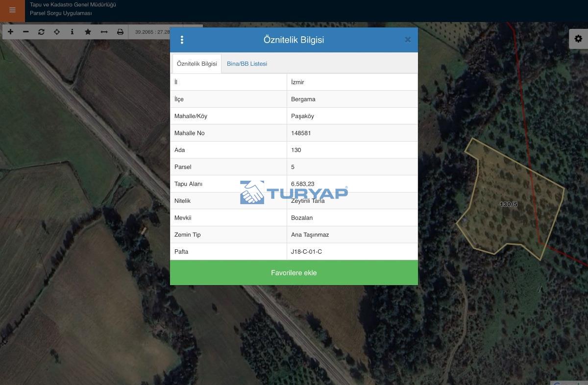The width and height of the screenshot is (588, 385).
Task: Click the Tapu ve Kadastro Genel Müdürlüğü heading
Action: point(73,4)
